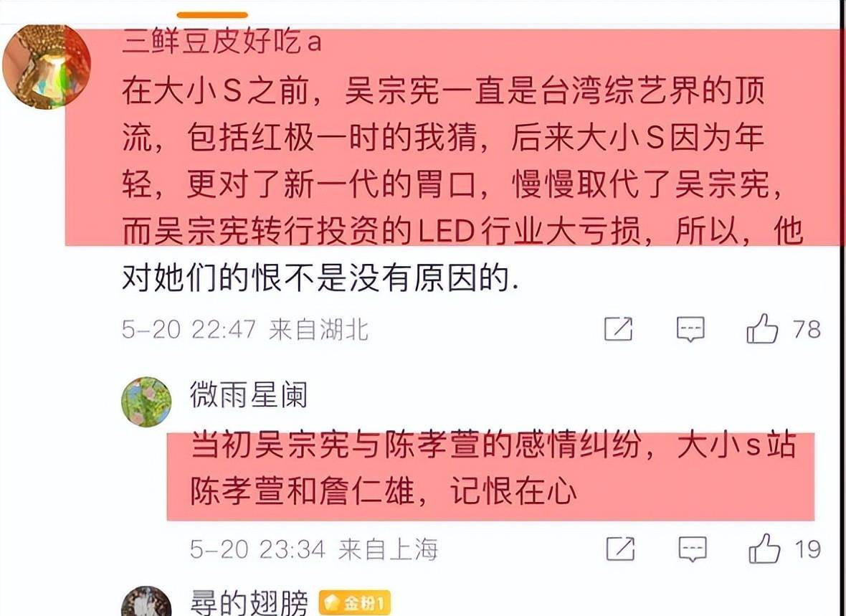Viewport: 846px width, 616px height.
Task: Open 三鲜豆皮好吃a's avatar
Action: 47,66
